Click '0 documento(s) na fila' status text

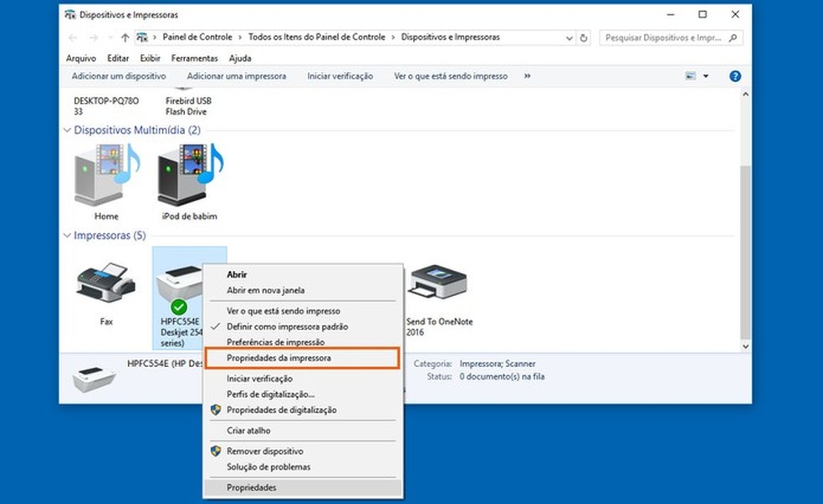(502, 377)
